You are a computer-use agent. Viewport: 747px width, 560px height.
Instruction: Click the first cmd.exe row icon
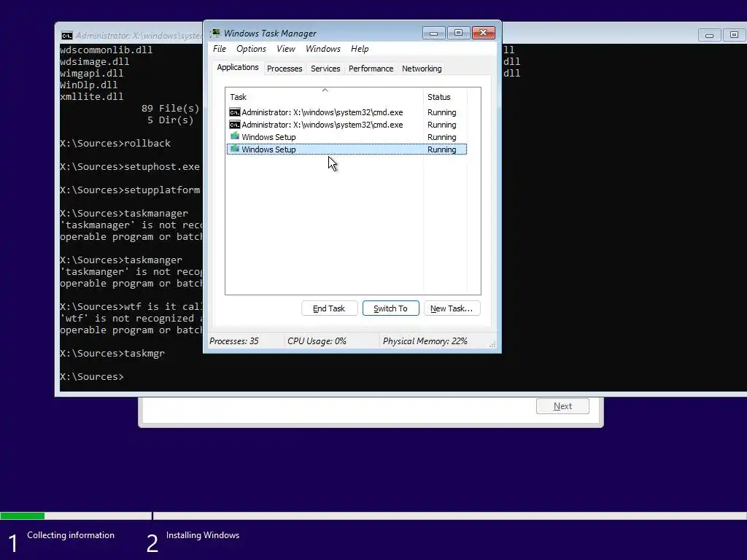(x=234, y=112)
